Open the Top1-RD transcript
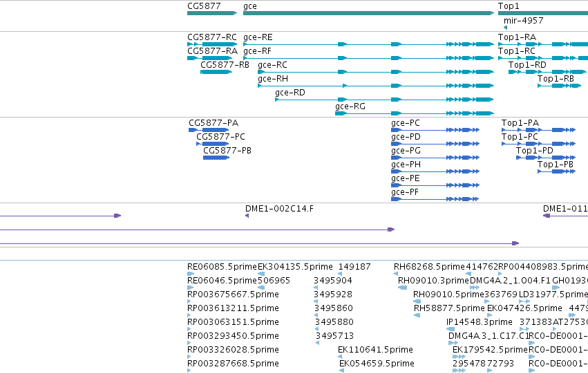Viewport: 588px width, 374px height. pyautogui.click(x=547, y=72)
